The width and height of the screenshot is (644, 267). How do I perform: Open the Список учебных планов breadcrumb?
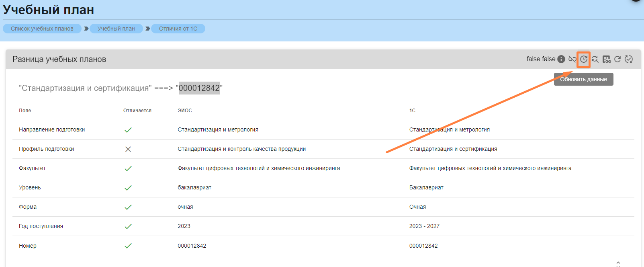tap(42, 29)
